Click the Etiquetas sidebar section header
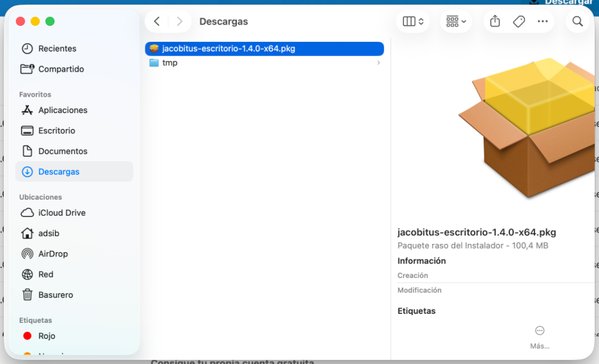599x364 pixels. [x=35, y=320]
